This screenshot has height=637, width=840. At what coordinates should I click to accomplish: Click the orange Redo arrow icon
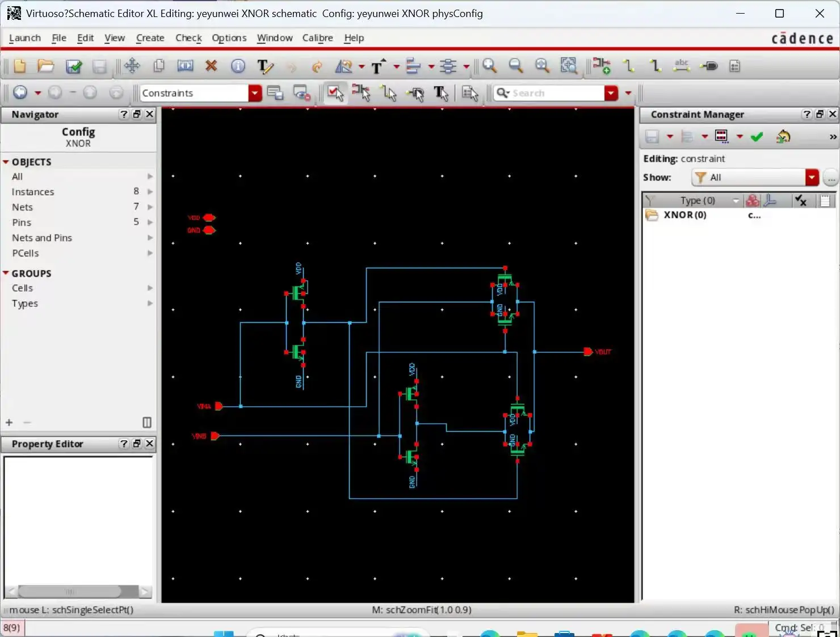[317, 67]
